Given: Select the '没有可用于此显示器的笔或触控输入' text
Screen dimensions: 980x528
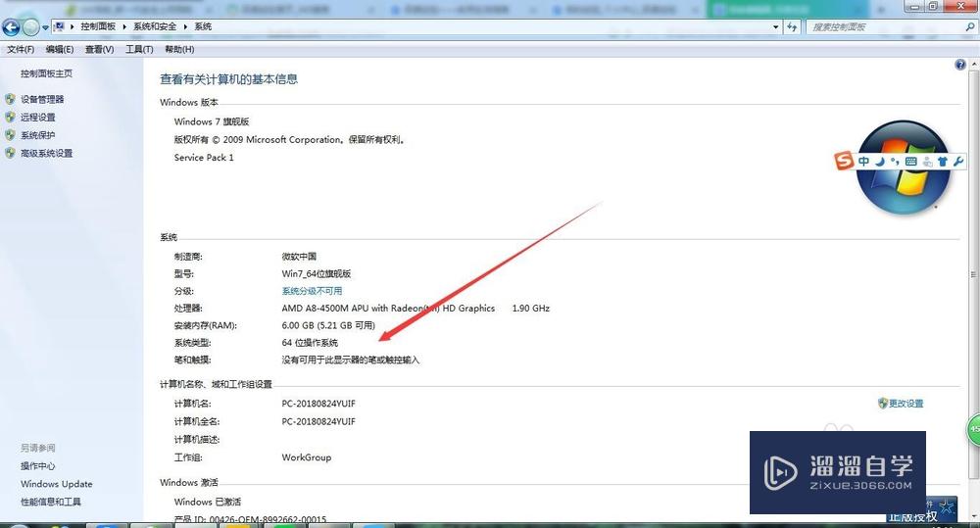Looking at the screenshot, I should point(351,360).
